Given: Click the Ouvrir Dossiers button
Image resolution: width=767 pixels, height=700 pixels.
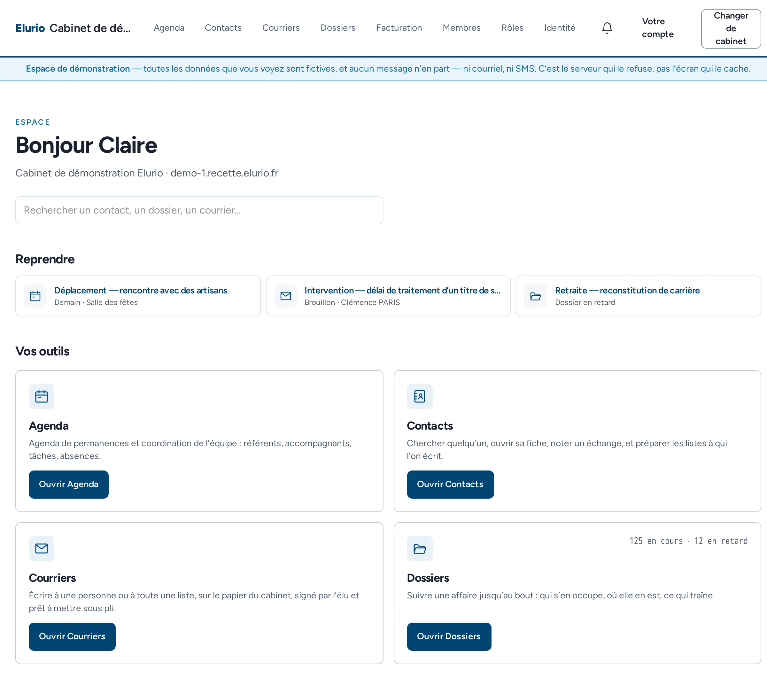Looking at the screenshot, I should pos(449,636).
